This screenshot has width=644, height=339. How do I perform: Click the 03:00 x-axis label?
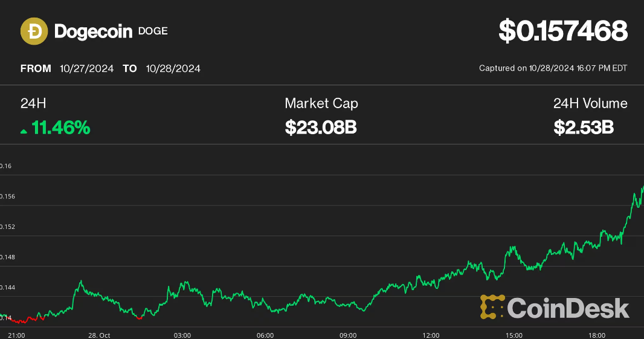coord(182,335)
